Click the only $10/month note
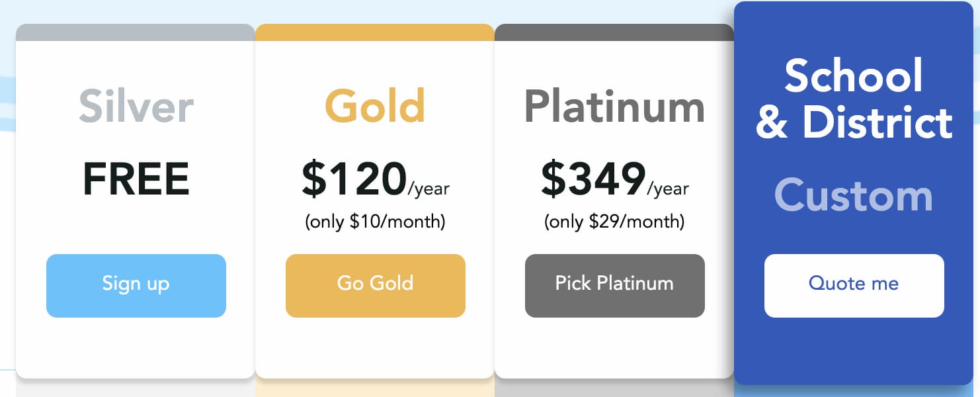The image size is (980, 397). click(376, 222)
